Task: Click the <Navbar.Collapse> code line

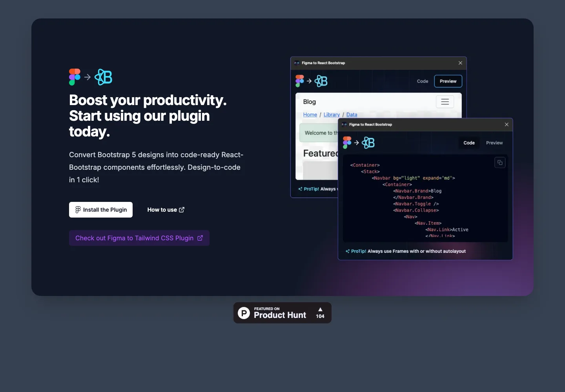Action: point(416,210)
